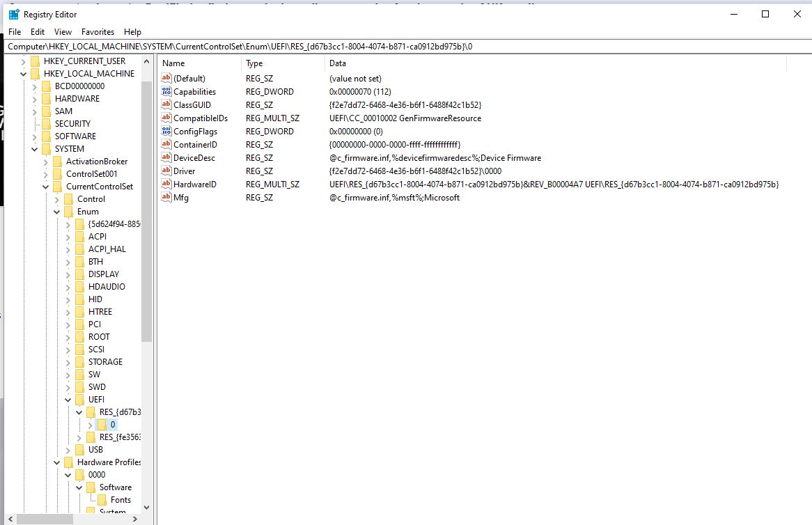Click the string icon beside Driver
Screen dimensions: 812x525
166,171
